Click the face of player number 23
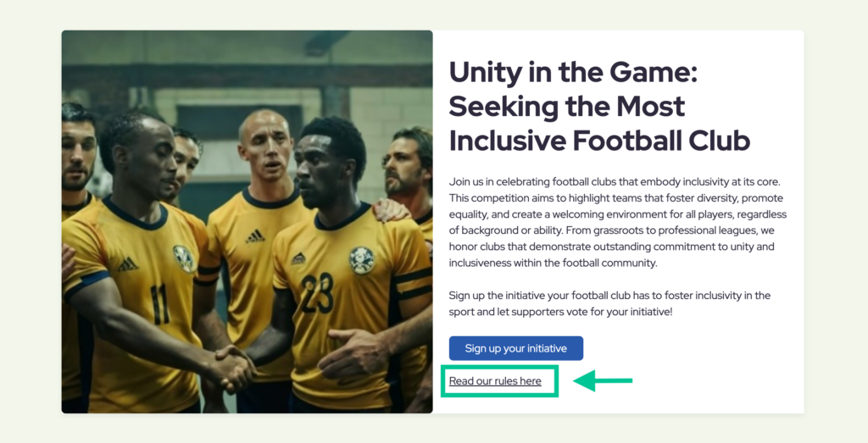 coord(326,170)
